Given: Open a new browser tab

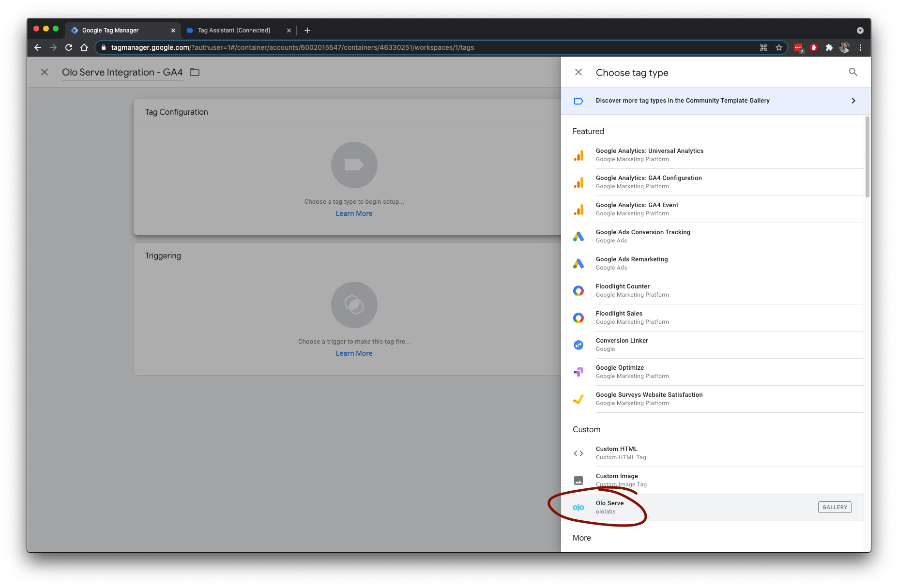Looking at the screenshot, I should [x=307, y=30].
